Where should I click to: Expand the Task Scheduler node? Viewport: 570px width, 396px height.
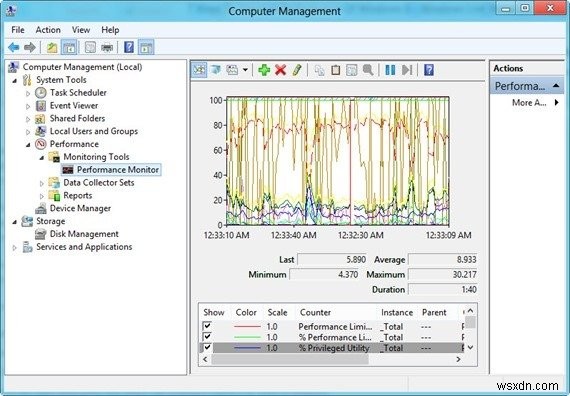[28, 93]
